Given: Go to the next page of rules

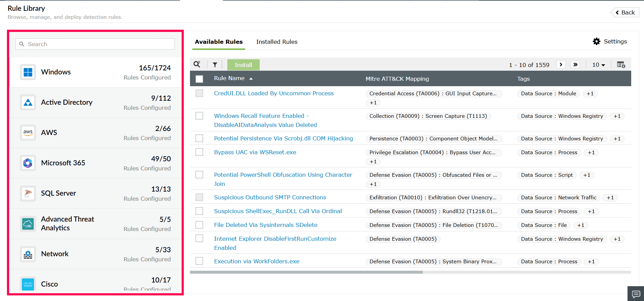Looking at the screenshot, I should (x=561, y=64).
